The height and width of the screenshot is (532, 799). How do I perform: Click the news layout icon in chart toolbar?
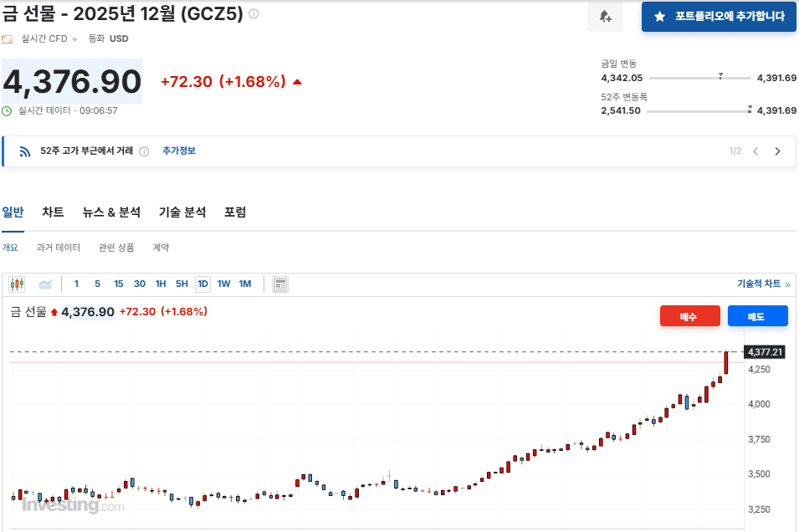280,284
